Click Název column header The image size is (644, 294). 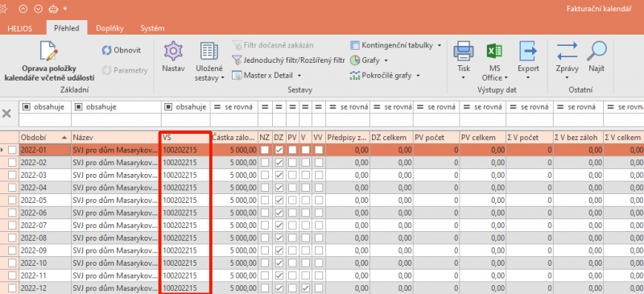pyautogui.click(x=116, y=138)
